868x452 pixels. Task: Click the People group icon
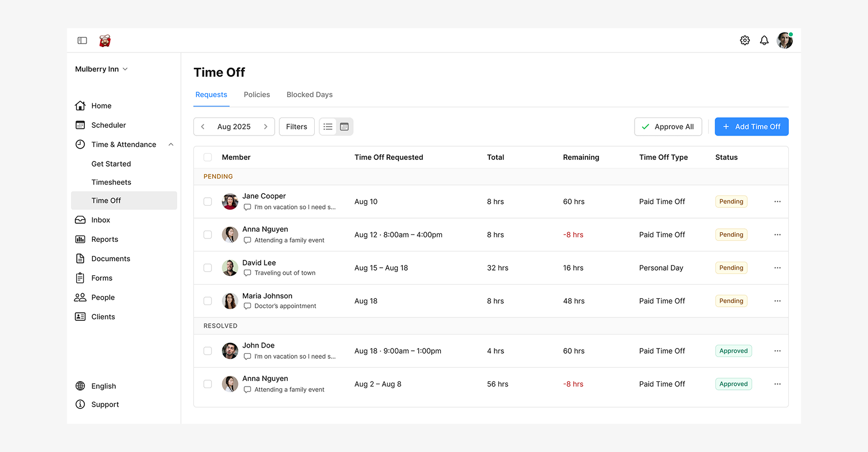click(x=80, y=297)
